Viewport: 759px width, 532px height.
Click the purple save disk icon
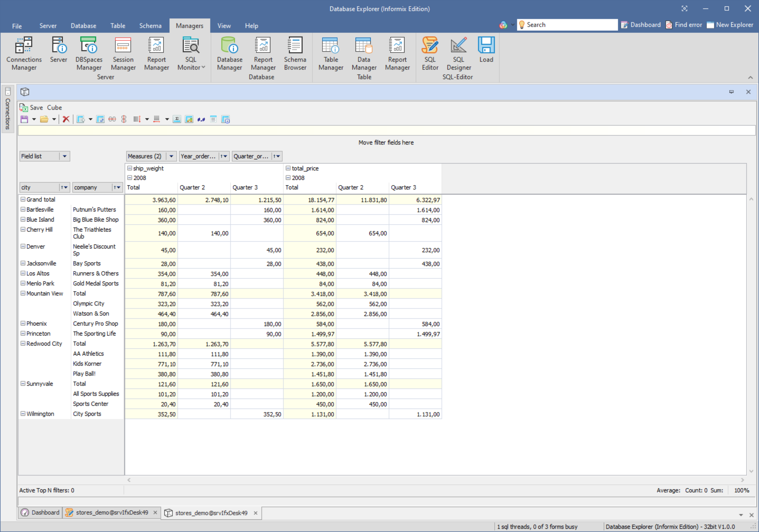coord(24,119)
